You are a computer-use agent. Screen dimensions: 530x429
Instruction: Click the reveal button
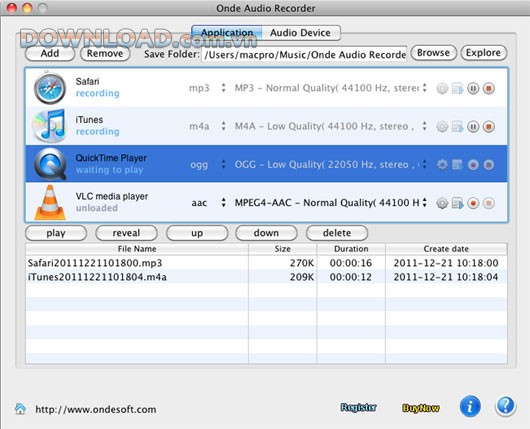tap(126, 233)
